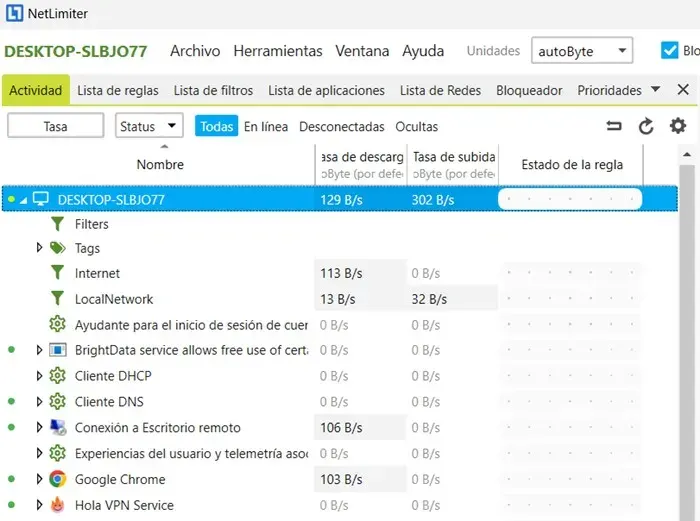Switch to the Lista de filtros tab

pos(213,91)
